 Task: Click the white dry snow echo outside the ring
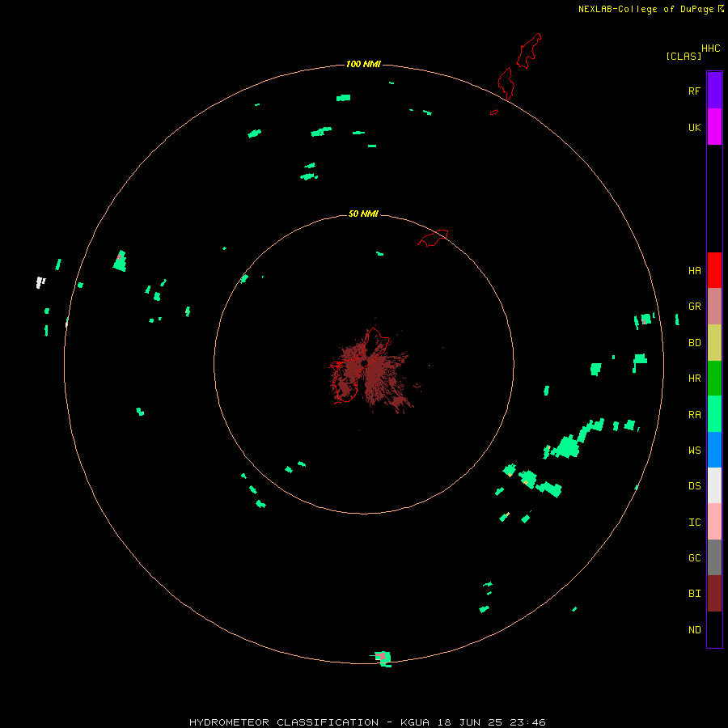pyautogui.click(x=40, y=281)
